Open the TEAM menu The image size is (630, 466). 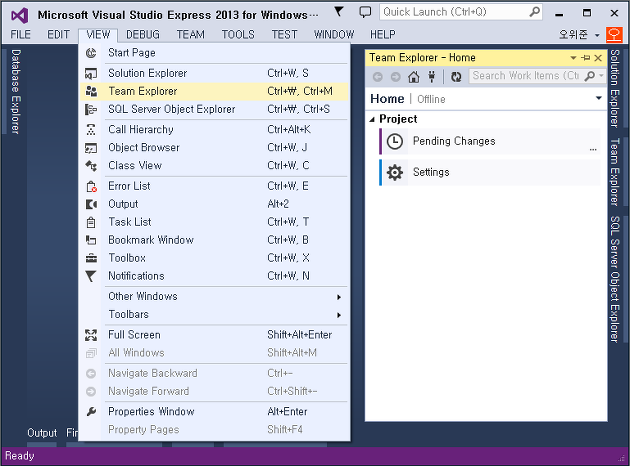tap(190, 35)
